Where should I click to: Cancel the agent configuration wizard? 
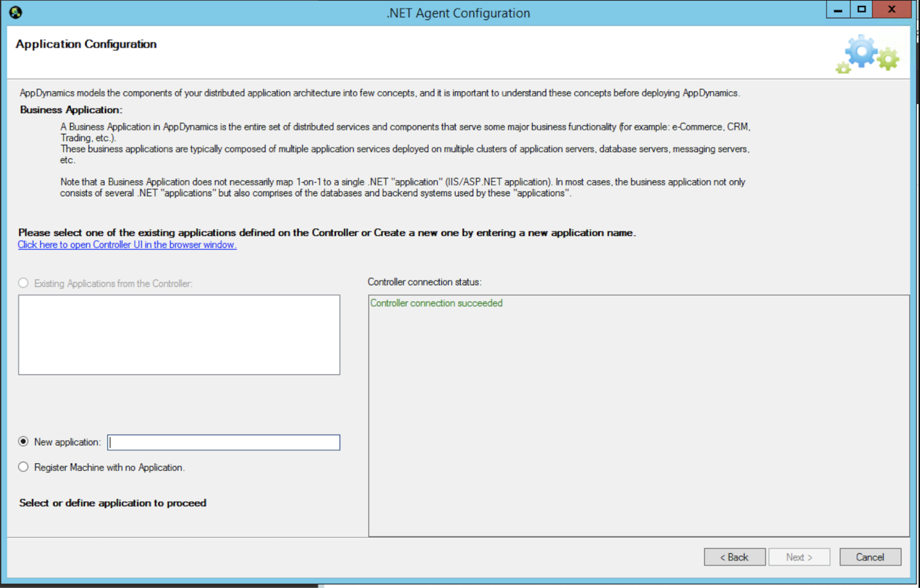(x=869, y=557)
